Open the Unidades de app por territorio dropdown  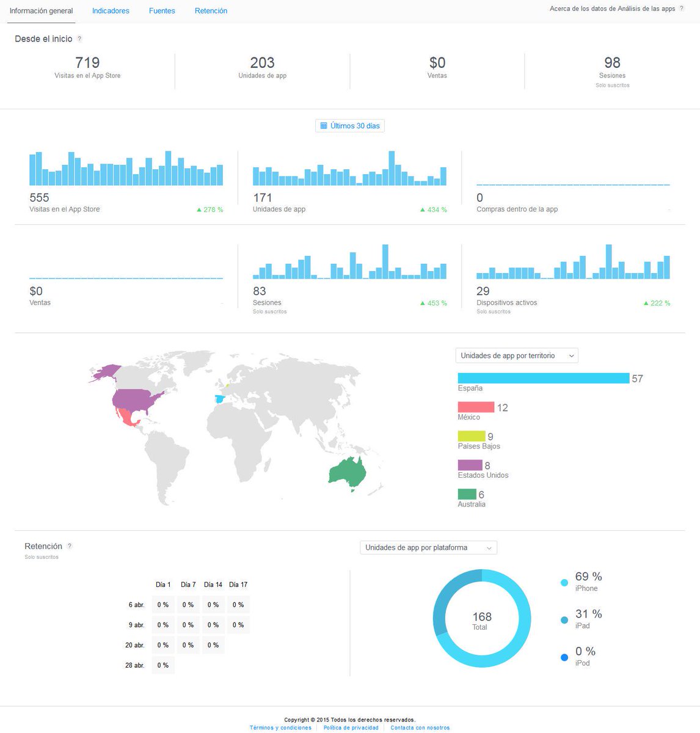pos(516,355)
